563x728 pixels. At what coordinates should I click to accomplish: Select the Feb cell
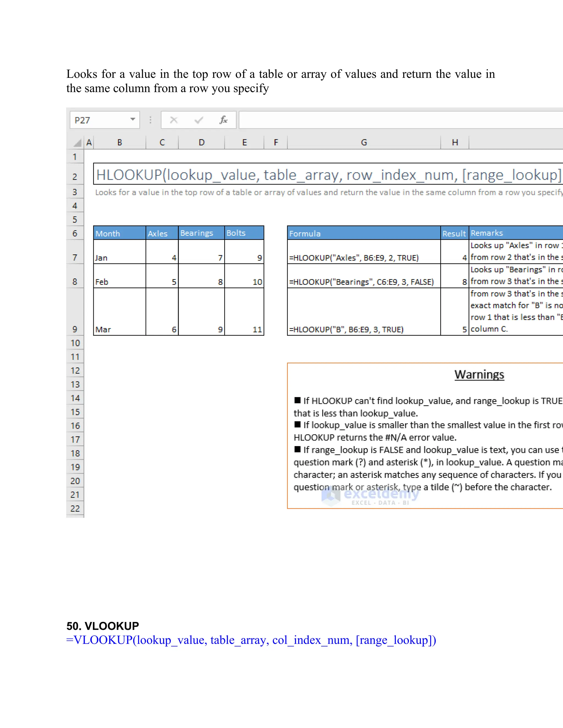(x=119, y=276)
